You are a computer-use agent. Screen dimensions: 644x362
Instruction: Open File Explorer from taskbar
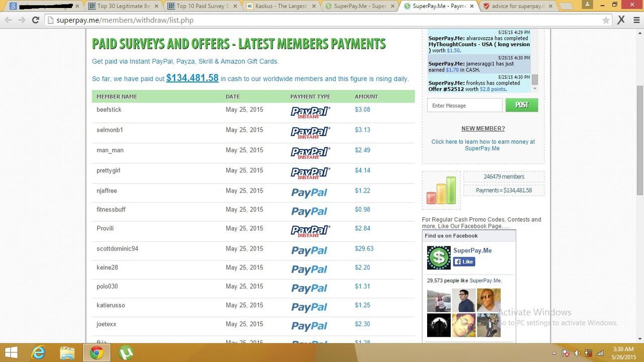point(67,352)
